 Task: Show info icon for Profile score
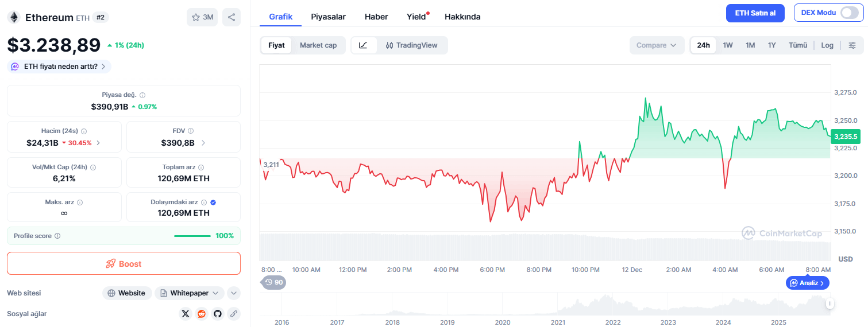pyautogui.click(x=57, y=236)
